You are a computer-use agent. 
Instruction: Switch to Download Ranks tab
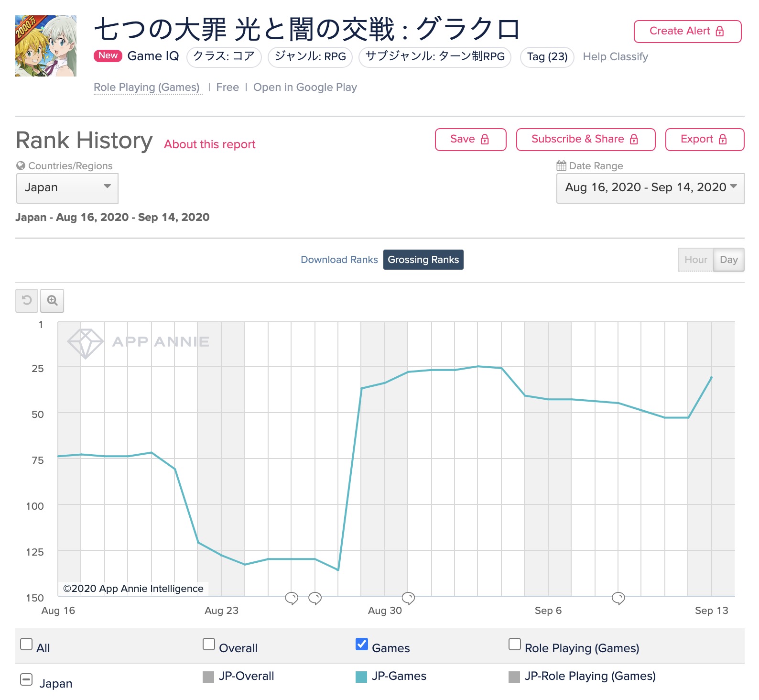(x=339, y=260)
